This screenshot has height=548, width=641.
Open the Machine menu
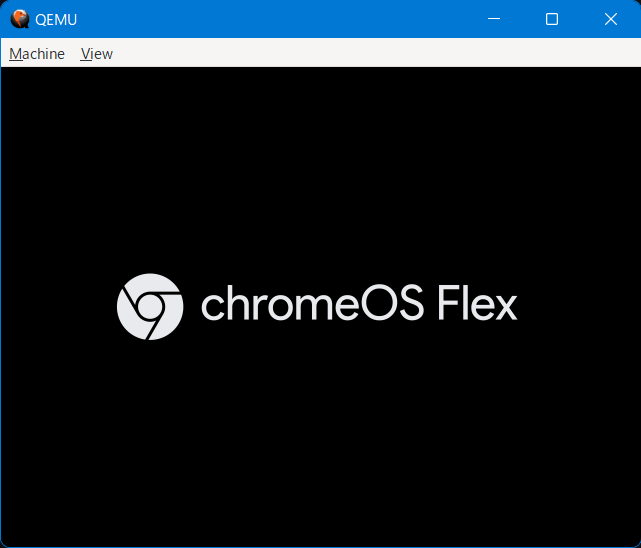pos(37,54)
